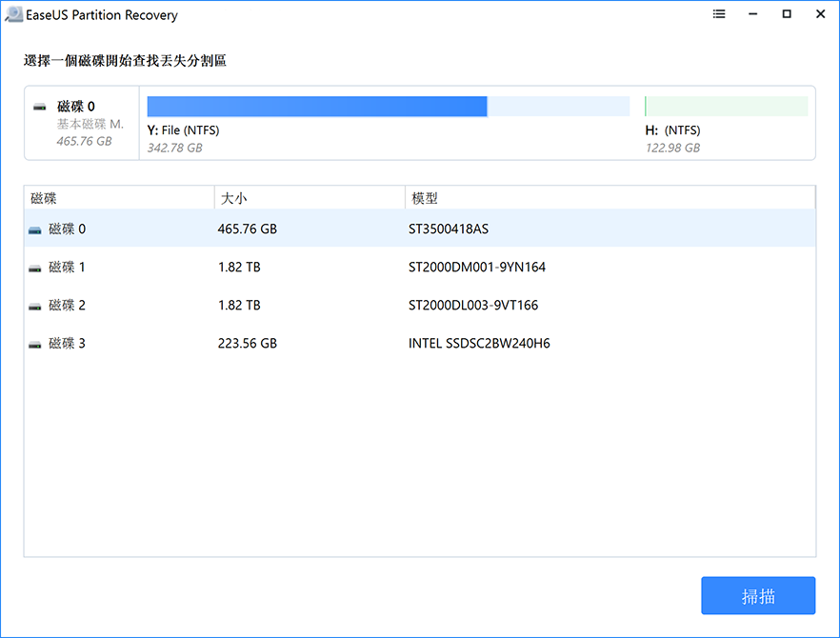Click the disk icon beside 磁碟 2
Viewport: 840px width, 638px height.
[x=35, y=306]
